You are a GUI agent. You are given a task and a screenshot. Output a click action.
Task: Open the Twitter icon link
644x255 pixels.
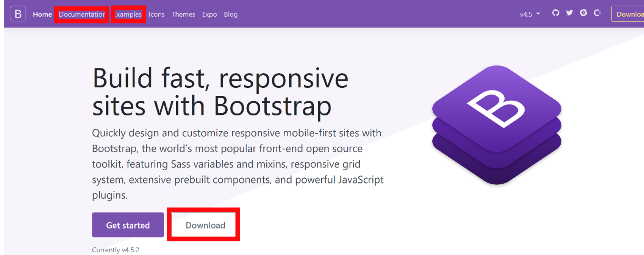coord(569,13)
